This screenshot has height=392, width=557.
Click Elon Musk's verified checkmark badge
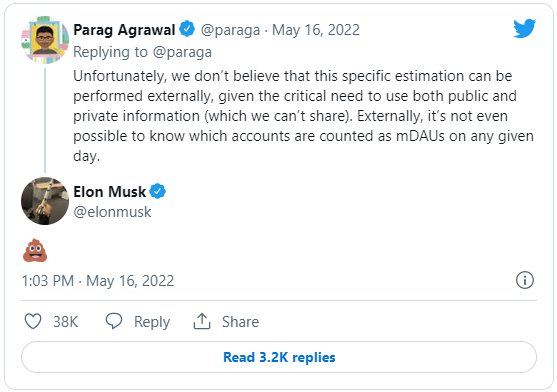tap(157, 191)
